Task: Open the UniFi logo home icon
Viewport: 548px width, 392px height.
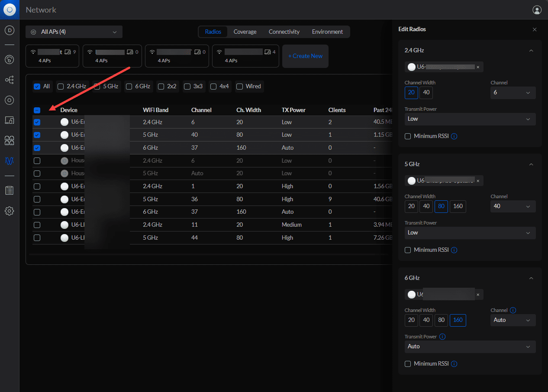Action: click(10, 10)
